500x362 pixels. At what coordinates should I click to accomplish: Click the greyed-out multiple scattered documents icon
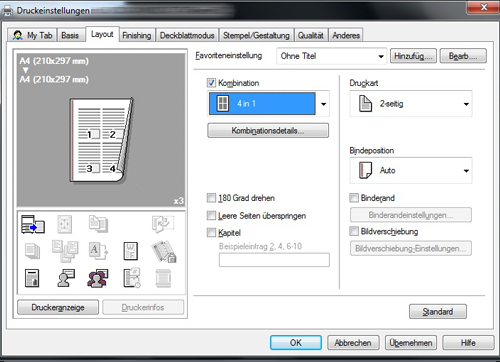65,251
